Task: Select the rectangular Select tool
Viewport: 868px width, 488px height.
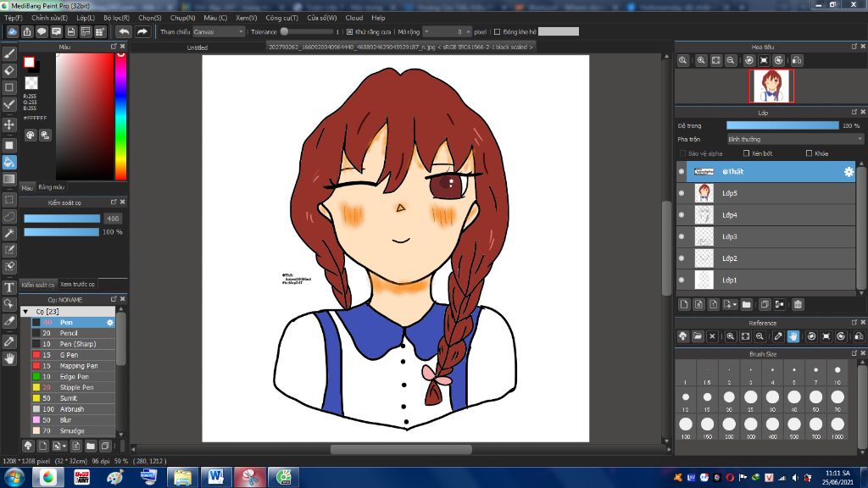Action: pyautogui.click(x=9, y=199)
